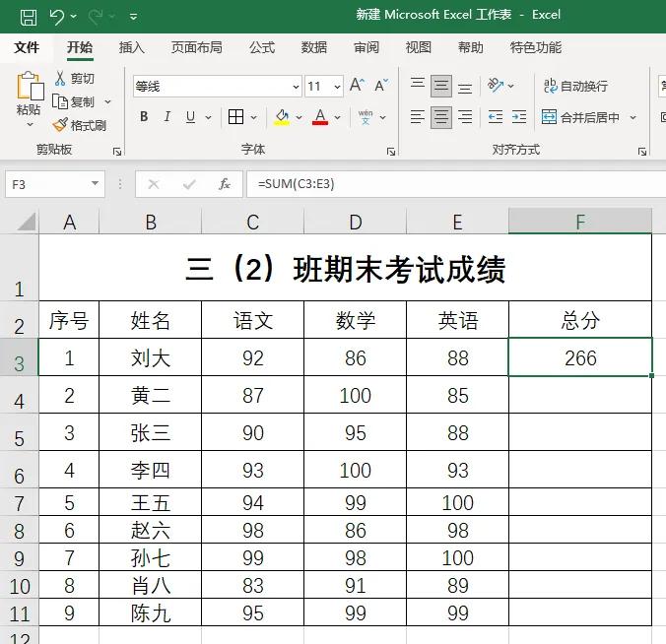Open the font size dropdown showing 11
This screenshot has height=644, width=666.
pyautogui.click(x=337, y=87)
